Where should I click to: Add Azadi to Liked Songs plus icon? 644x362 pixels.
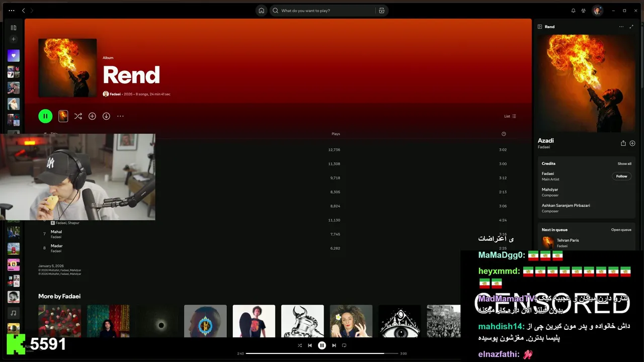pos(632,143)
